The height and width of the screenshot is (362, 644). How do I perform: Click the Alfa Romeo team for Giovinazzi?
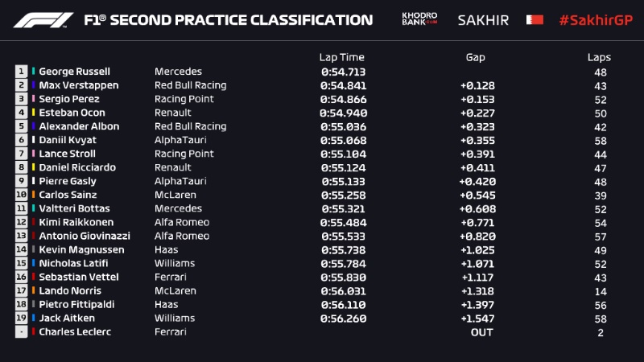click(181, 236)
